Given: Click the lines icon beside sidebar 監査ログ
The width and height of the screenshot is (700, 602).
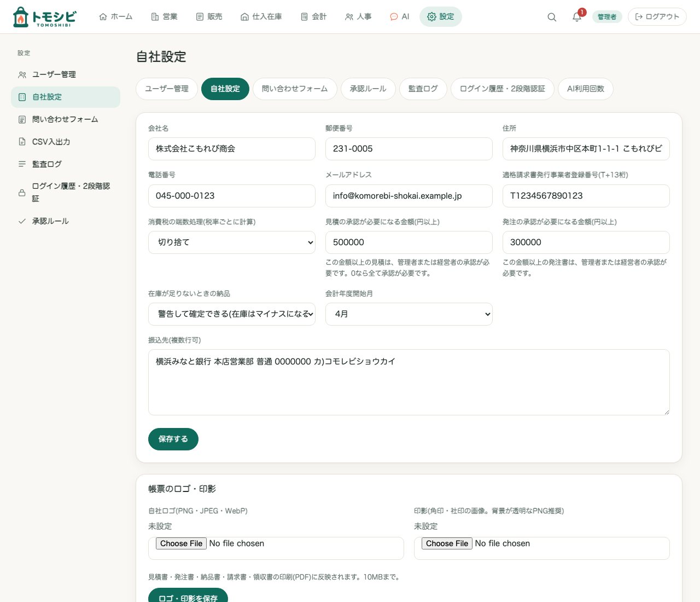Looking at the screenshot, I should point(22,165).
